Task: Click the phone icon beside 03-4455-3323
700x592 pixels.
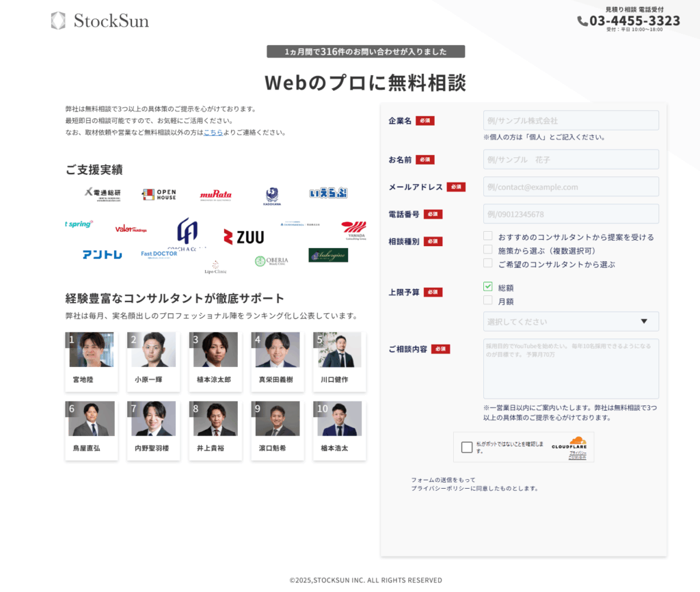Action: (x=582, y=21)
